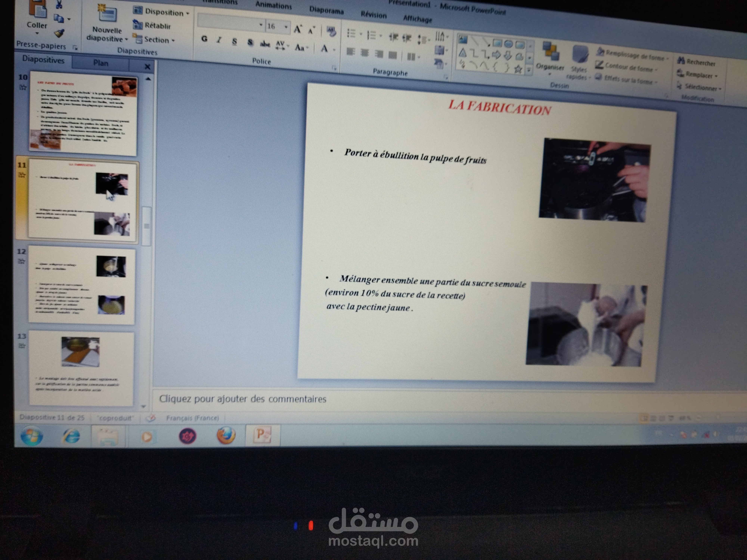Open the Windows Start button
The width and height of the screenshot is (747, 560).
pyautogui.click(x=32, y=436)
